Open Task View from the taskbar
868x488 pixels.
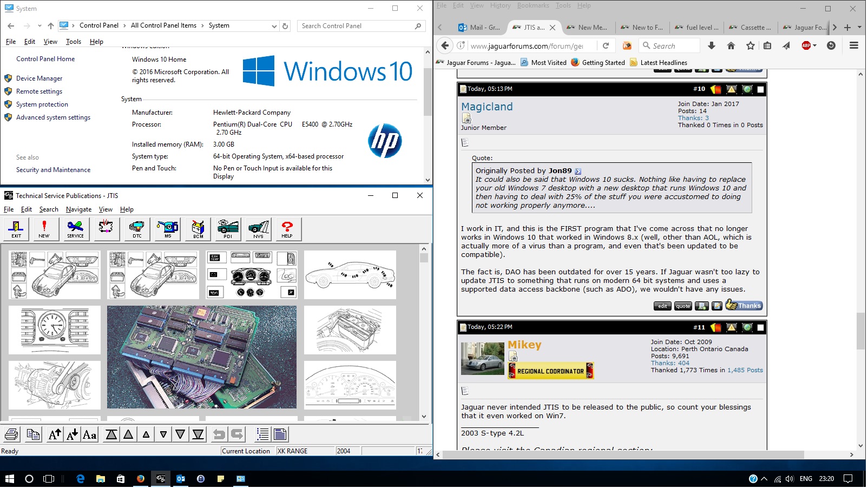point(49,479)
